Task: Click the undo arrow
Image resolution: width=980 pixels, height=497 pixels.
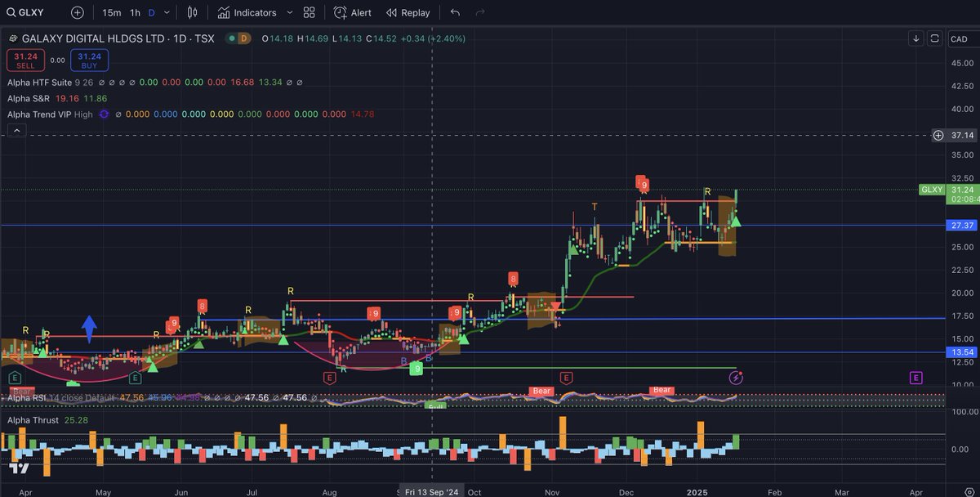Action: coord(454,12)
